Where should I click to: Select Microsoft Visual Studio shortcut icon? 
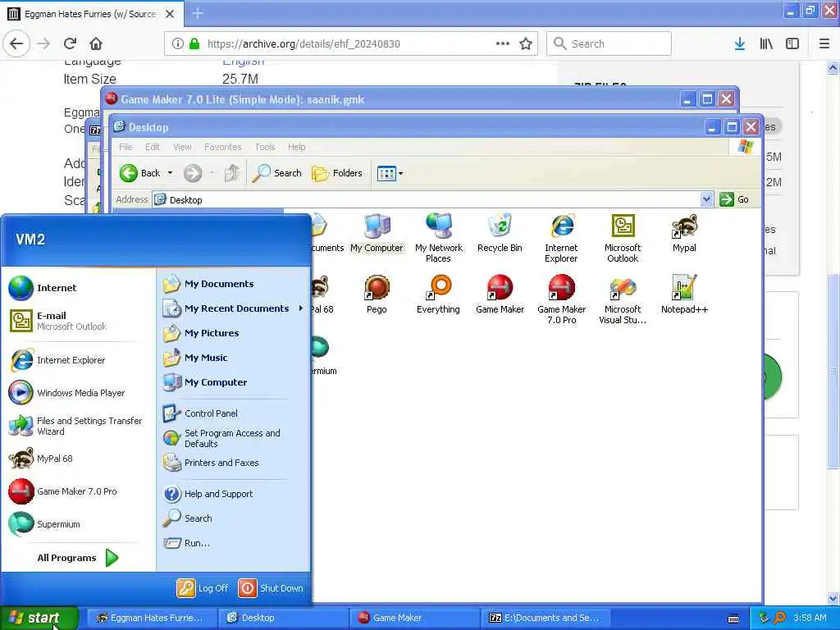coord(623,299)
